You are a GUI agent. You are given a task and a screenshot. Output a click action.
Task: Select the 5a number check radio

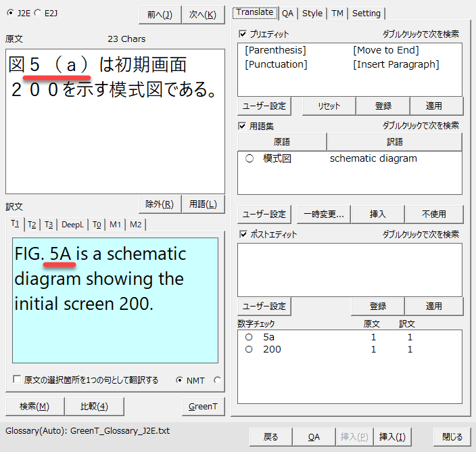click(x=249, y=337)
